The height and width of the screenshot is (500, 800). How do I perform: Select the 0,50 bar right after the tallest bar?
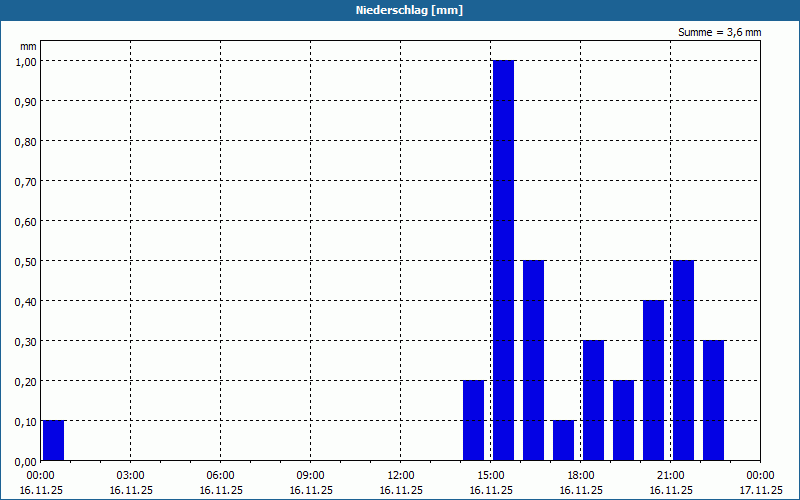click(x=533, y=360)
